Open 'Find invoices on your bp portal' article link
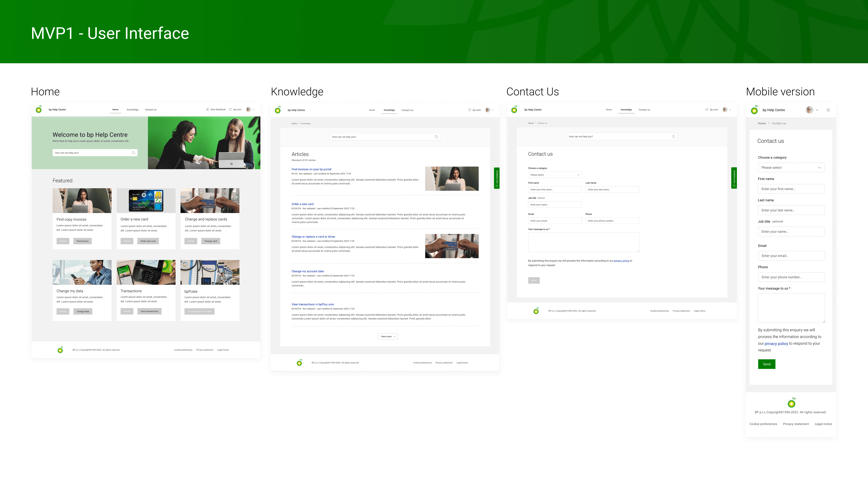Viewport: 868px width, 488px height. pos(311,169)
